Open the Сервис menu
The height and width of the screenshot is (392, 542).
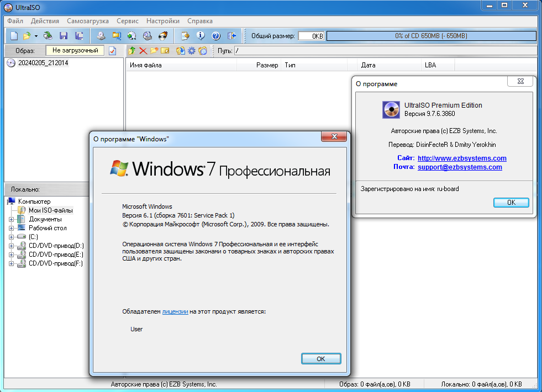point(128,21)
